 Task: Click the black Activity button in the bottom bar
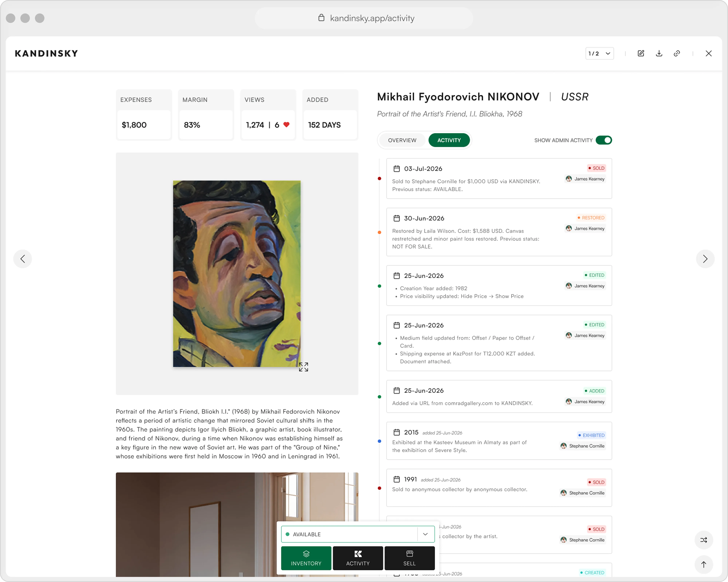point(358,558)
